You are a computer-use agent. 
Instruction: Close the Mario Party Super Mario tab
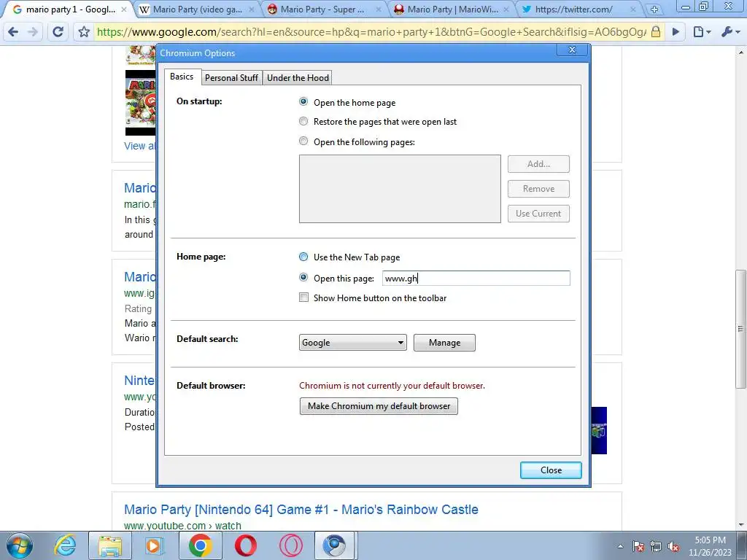click(x=379, y=9)
